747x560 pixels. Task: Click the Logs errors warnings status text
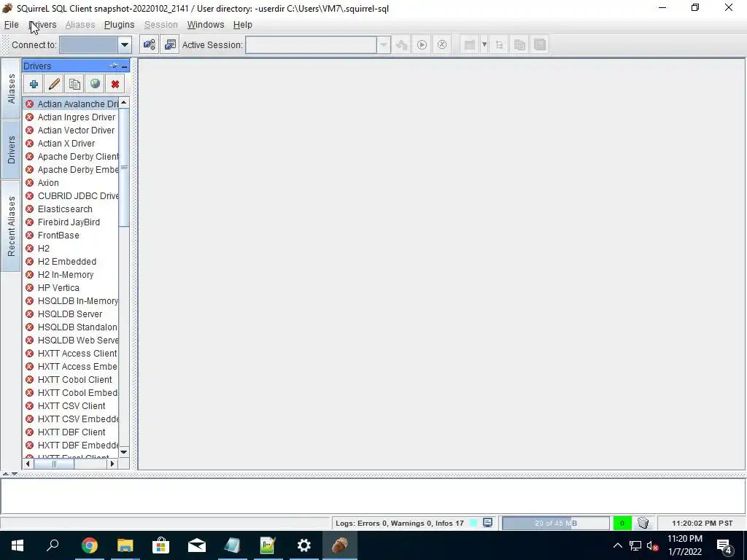pyautogui.click(x=399, y=523)
